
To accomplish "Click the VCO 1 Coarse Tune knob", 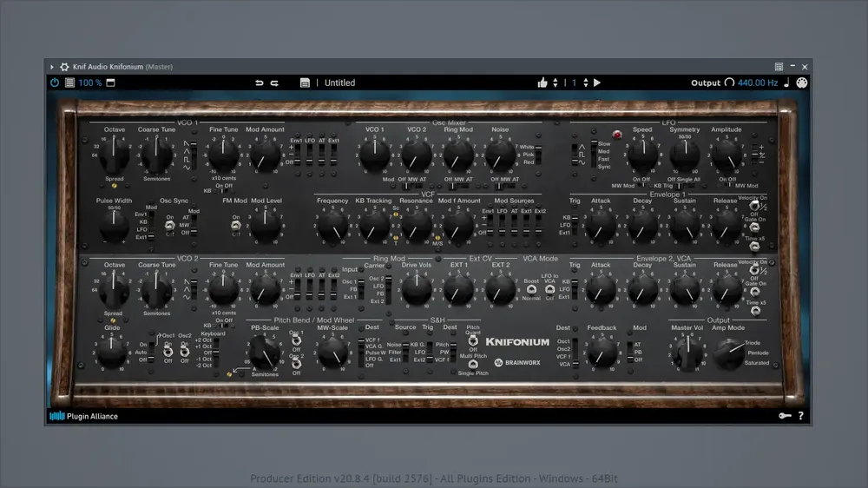I will coord(156,155).
